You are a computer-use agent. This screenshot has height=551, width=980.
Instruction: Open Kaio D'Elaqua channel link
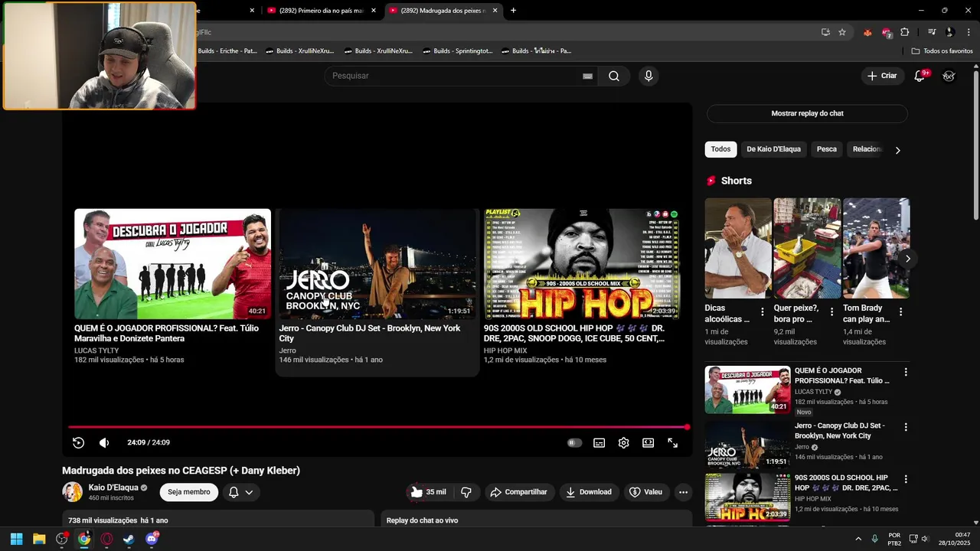[113, 487]
